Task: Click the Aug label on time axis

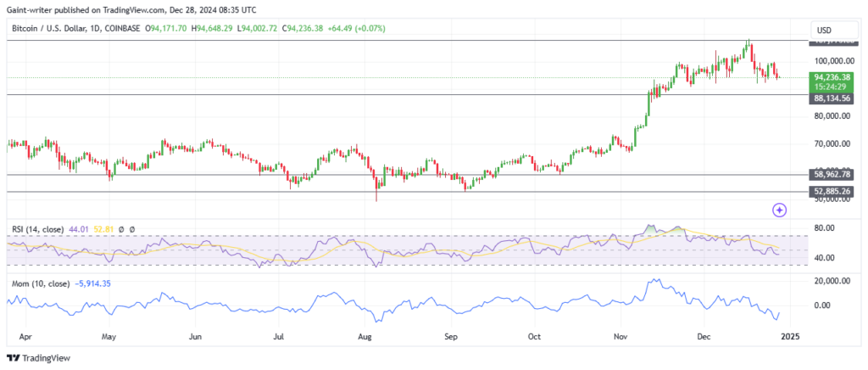Action: (x=364, y=336)
